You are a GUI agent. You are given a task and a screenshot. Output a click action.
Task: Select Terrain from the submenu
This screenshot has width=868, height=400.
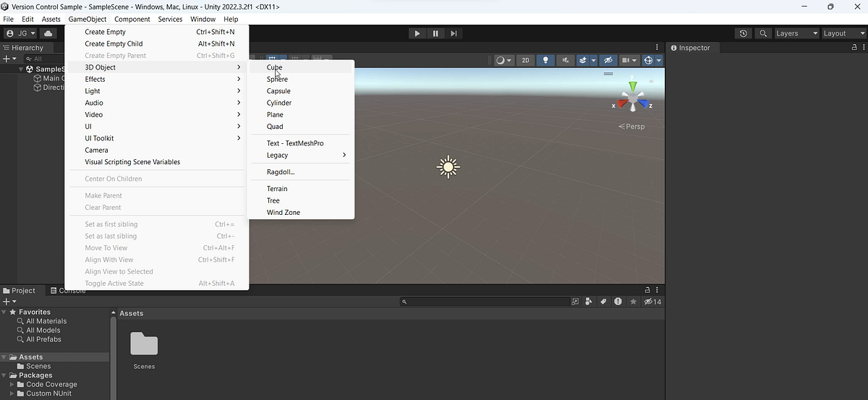301,189
